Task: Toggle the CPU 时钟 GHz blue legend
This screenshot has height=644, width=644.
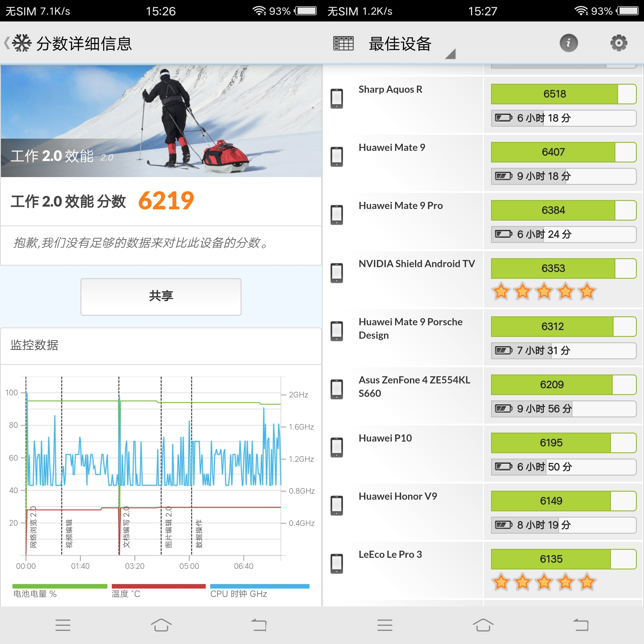Action: click(x=260, y=591)
